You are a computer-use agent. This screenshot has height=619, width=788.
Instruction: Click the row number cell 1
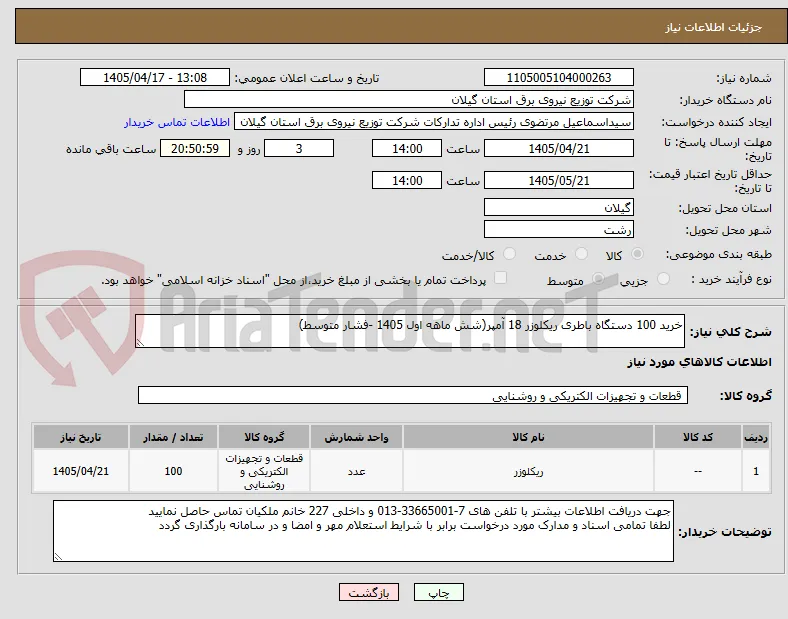point(756,471)
